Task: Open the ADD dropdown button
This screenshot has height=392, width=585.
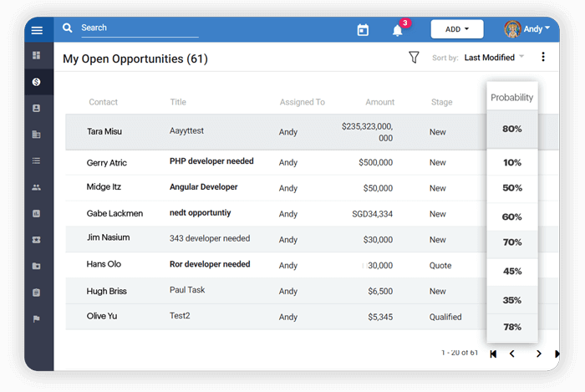Action: [457, 29]
